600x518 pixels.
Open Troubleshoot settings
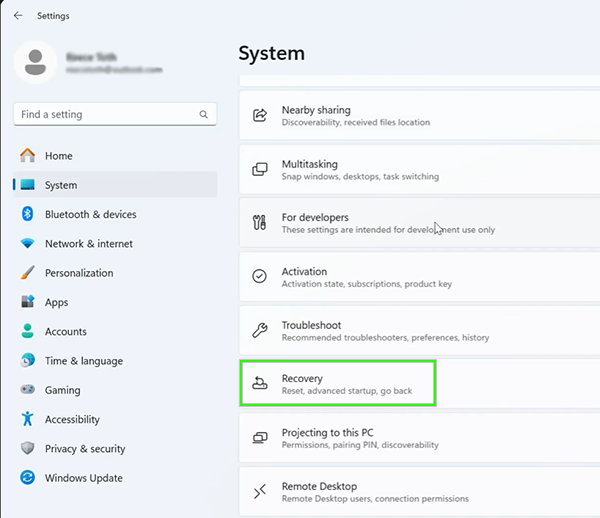point(419,330)
